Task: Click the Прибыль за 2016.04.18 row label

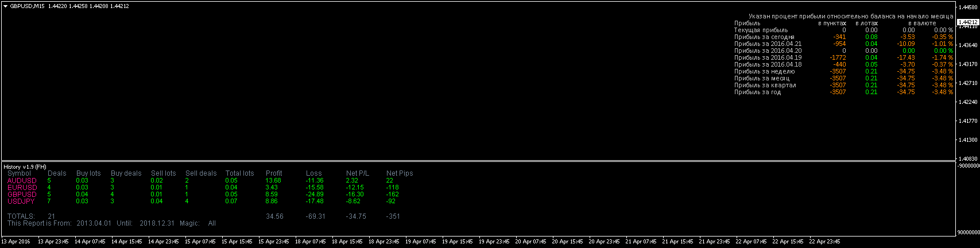Action: (x=768, y=64)
